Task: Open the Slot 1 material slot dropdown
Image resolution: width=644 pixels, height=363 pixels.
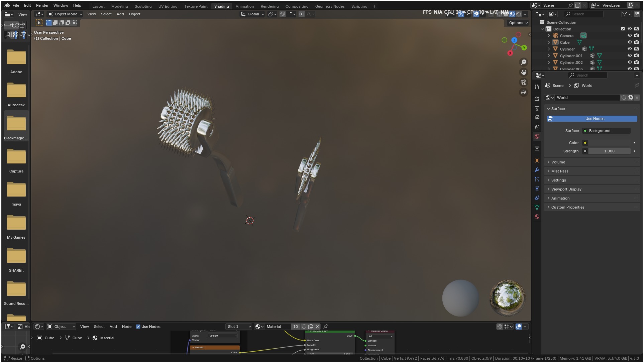Action: point(239,327)
